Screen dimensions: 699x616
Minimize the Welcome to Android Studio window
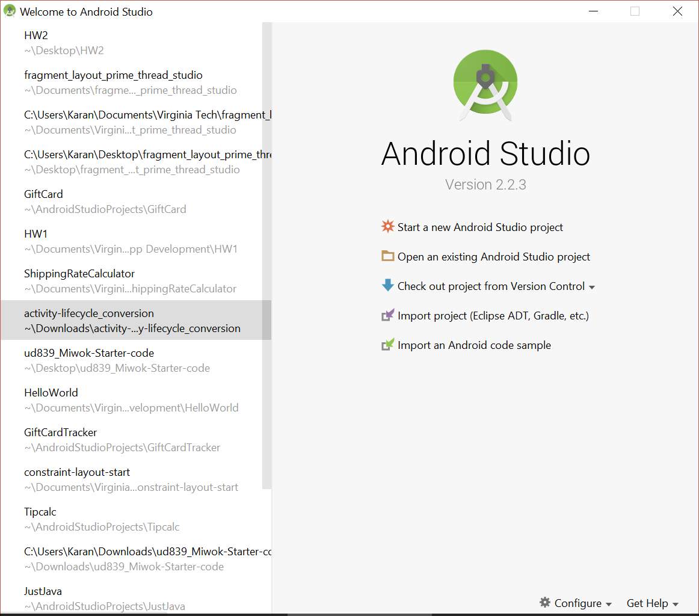593,11
